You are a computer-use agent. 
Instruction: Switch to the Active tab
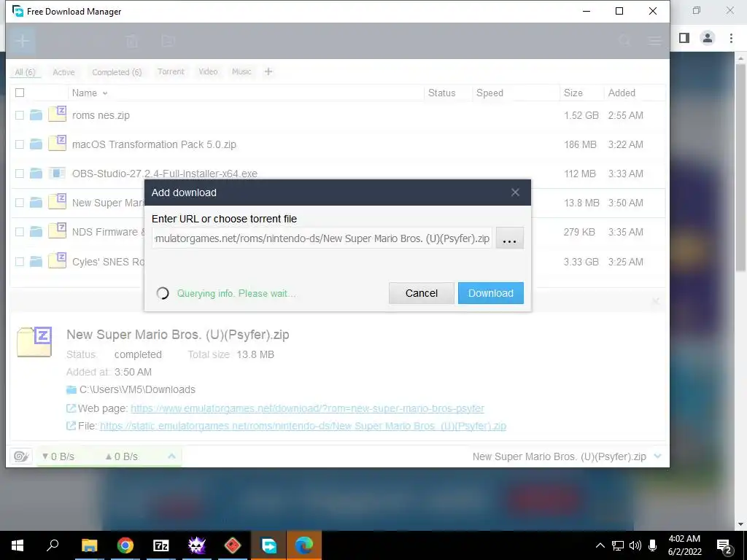63,72
